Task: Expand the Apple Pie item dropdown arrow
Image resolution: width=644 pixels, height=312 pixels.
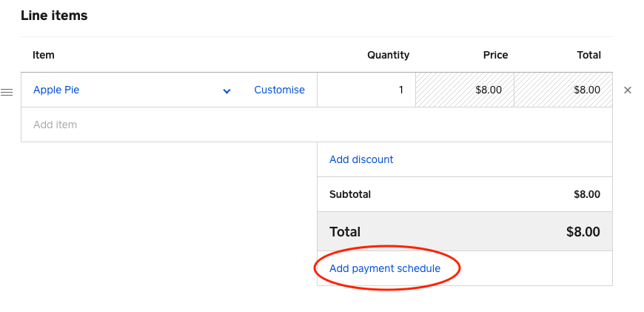Action: (x=227, y=91)
